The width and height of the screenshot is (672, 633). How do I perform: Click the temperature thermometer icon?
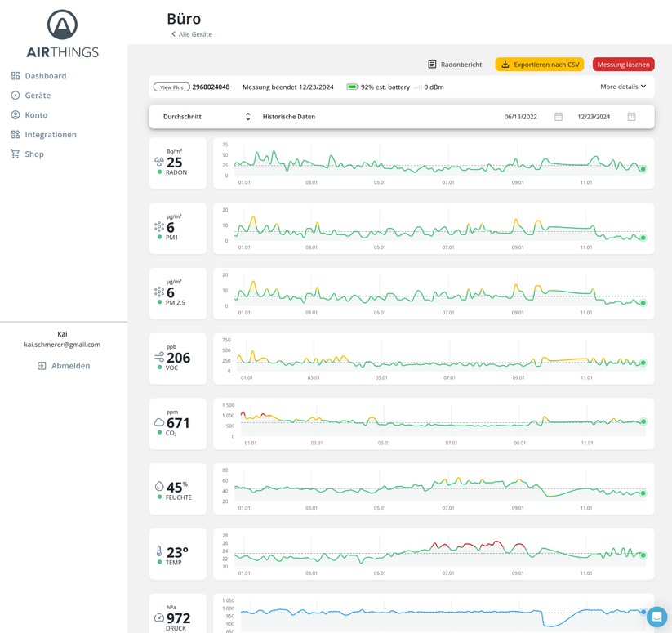click(x=159, y=552)
